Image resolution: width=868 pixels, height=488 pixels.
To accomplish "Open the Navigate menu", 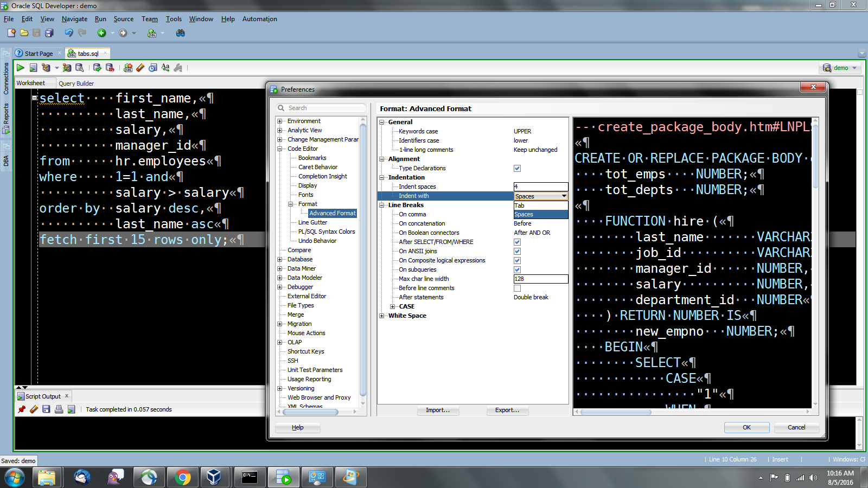I will point(74,19).
